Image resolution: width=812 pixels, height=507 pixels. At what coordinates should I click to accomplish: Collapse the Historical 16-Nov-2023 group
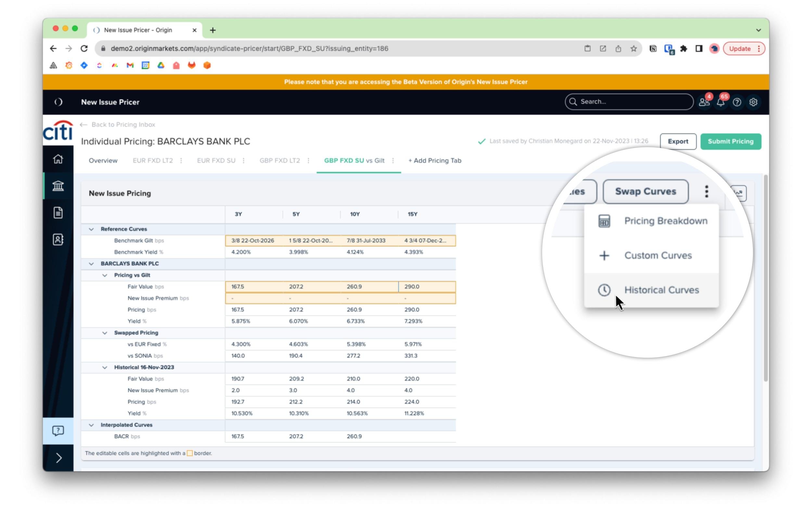pyautogui.click(x=105, y=367)
